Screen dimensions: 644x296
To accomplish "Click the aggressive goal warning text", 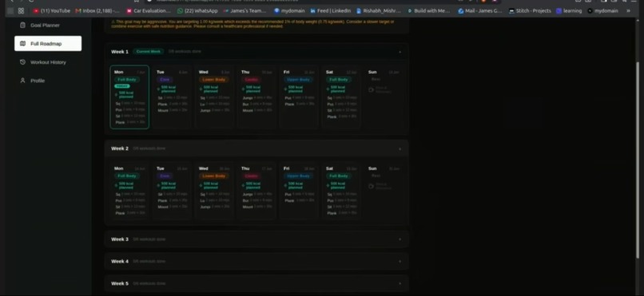I will point(252,24).
